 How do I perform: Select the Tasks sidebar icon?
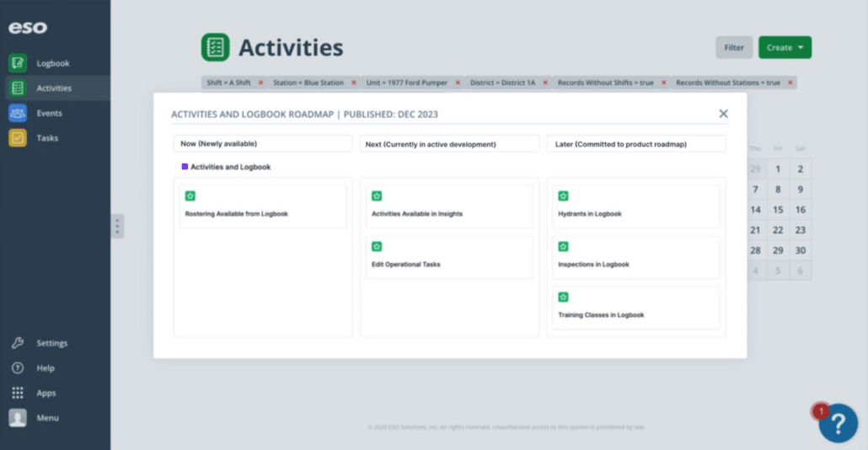click(x=17, y=137)
